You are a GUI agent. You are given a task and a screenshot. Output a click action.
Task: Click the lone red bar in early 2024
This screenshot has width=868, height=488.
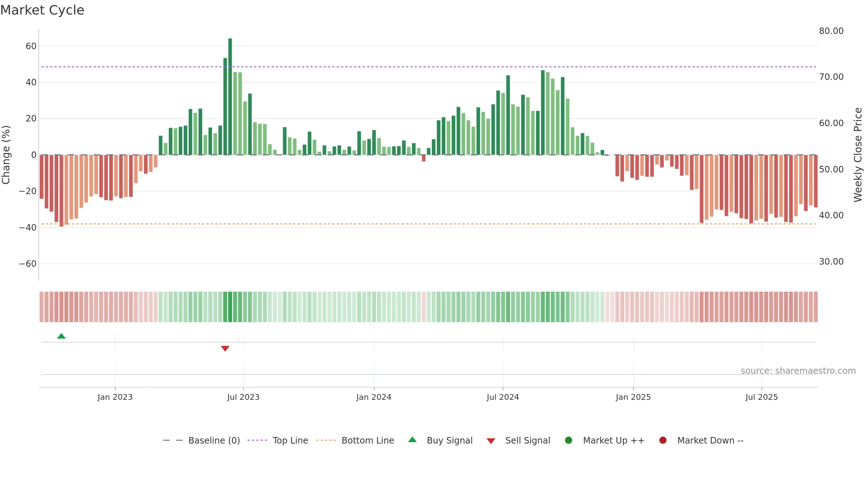click(424, 158)
